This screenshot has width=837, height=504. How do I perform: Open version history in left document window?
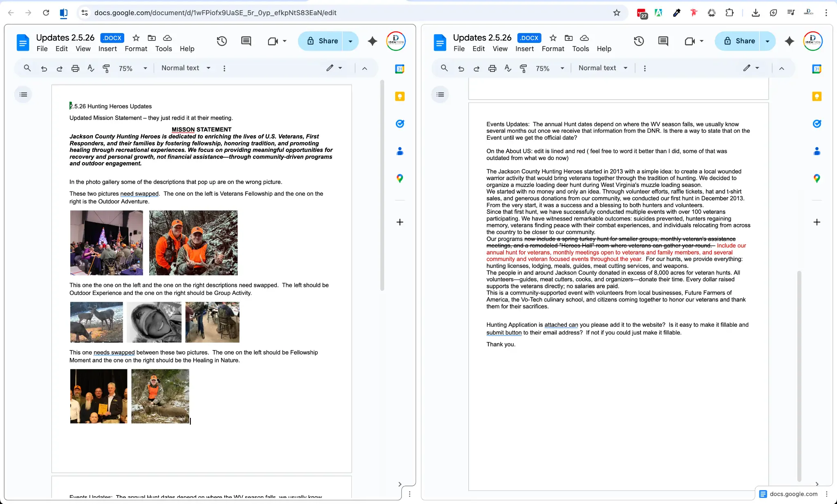[222, 41]
